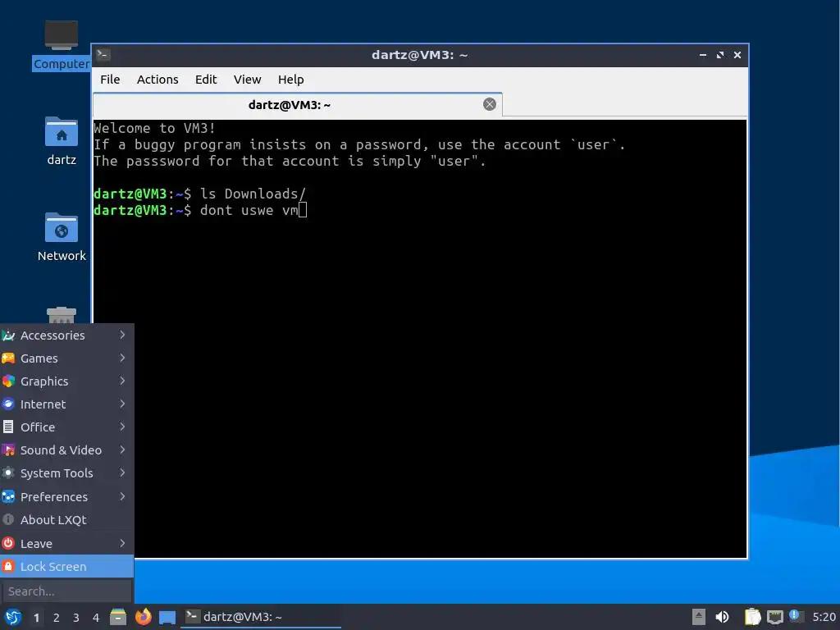Click the Office category icon
This screenshot has width=840, height=630.
point(8,427)
